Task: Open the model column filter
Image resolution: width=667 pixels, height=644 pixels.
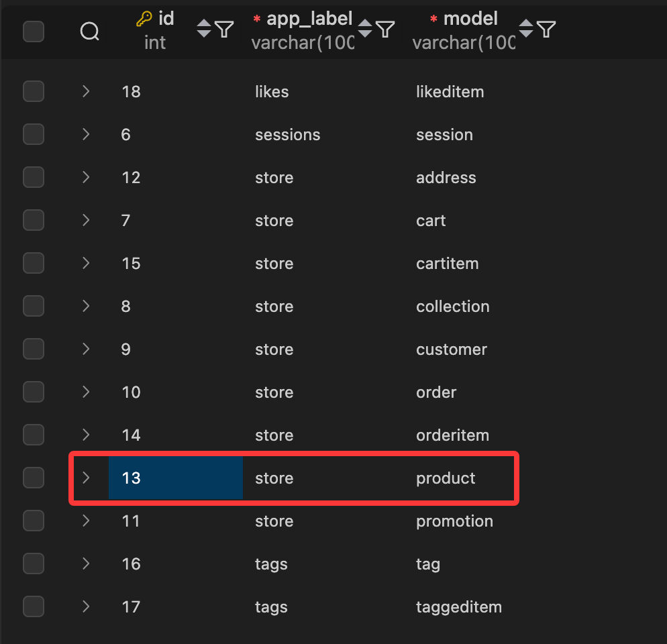Action: click(x=546, y=30)
